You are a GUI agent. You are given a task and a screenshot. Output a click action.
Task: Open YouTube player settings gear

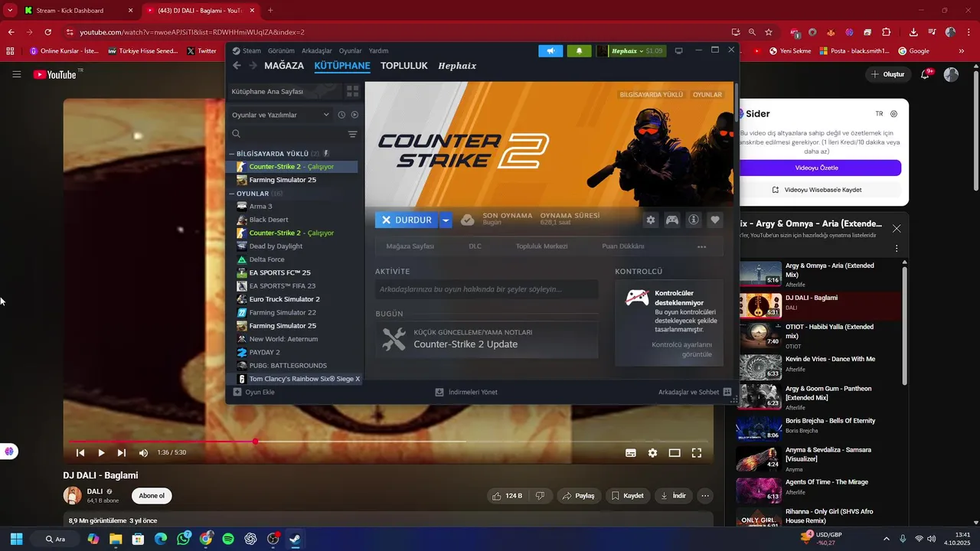coord(652,453)
